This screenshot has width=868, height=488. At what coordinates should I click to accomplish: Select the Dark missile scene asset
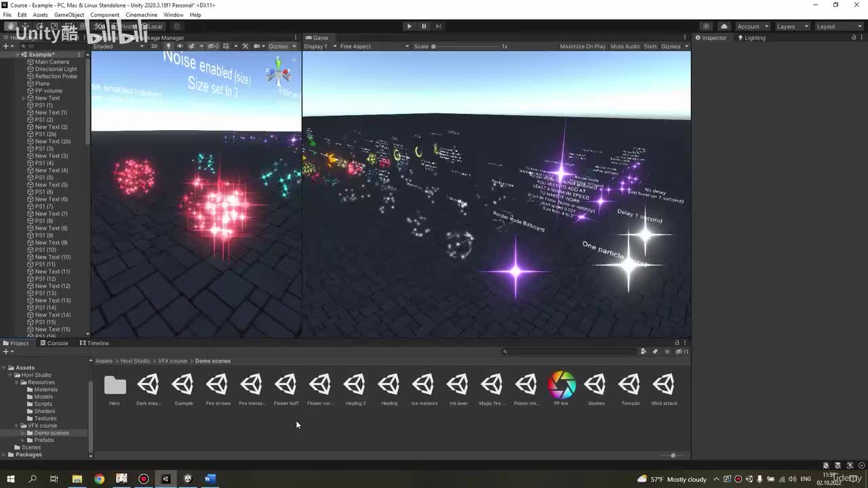pyautogui.click(x=149, y=389)
